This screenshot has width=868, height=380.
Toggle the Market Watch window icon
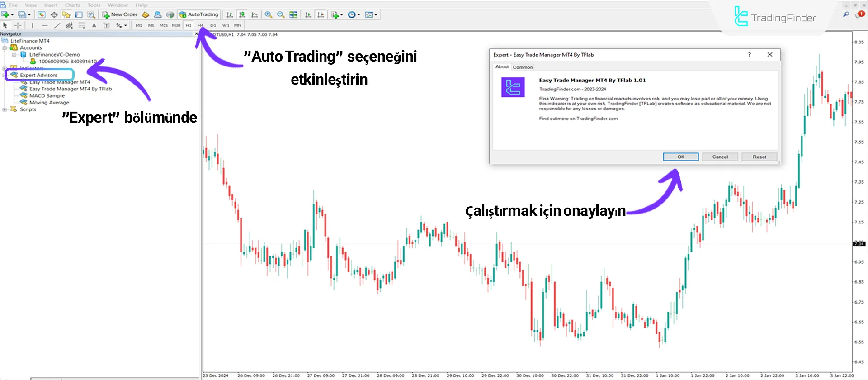point(42,14)
